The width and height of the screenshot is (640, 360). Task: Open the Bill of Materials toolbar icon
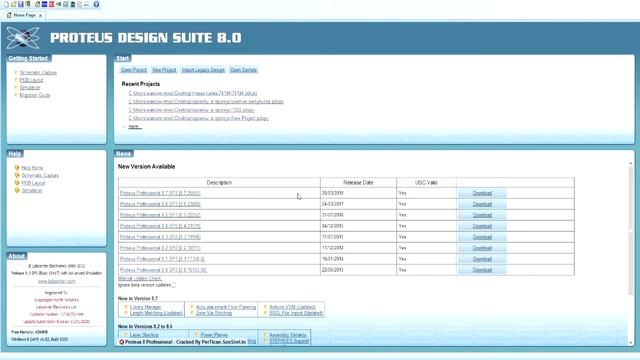click(x=80, y=4)
